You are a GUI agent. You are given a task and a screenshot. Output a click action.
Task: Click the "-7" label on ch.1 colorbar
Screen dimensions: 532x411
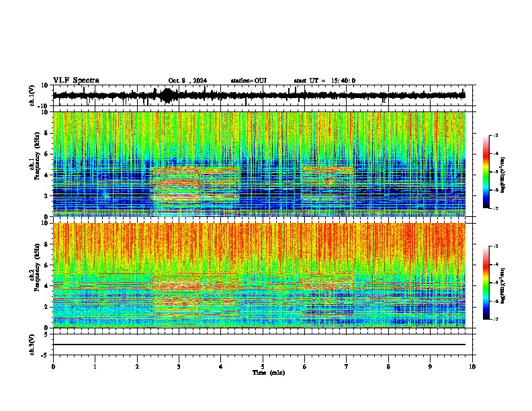click(x=496, y=208)
